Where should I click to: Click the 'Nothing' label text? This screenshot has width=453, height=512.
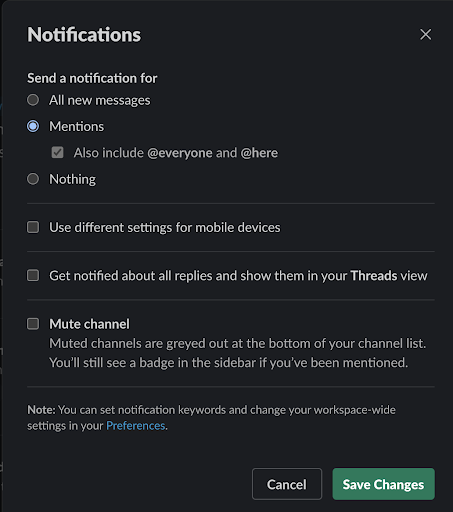(73, 179)
